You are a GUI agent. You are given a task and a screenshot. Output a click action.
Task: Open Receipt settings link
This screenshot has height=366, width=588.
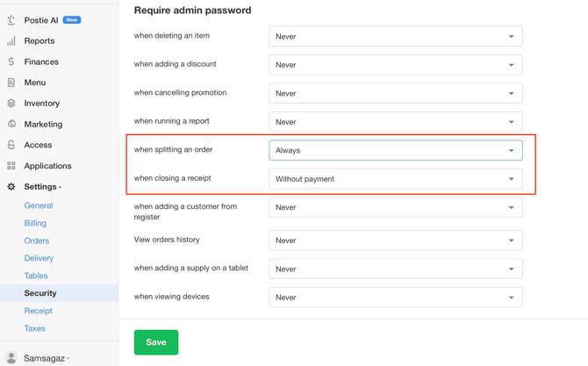tap(39, 311)
